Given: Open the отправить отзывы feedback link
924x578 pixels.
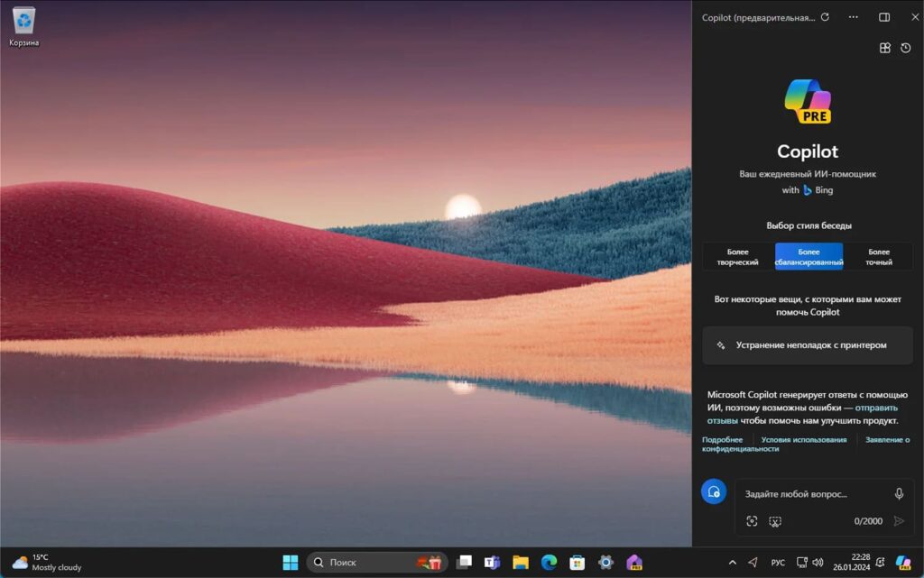Looking at the screenshot, I should (802, 414).
